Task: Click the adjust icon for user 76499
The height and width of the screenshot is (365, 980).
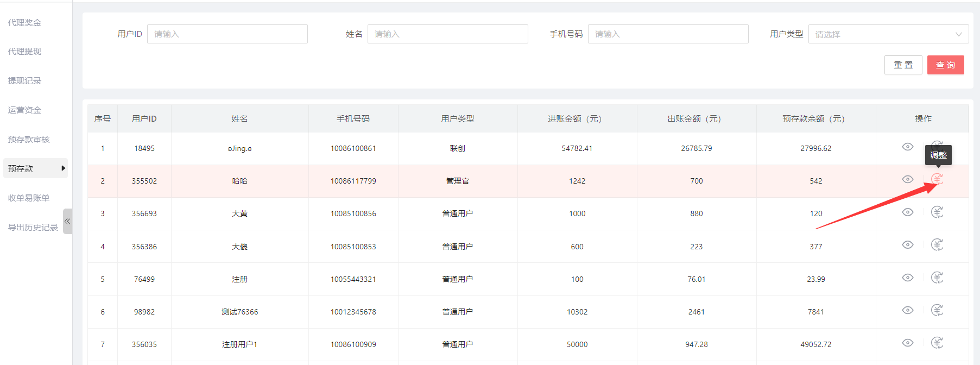Action: click(x=937, y=278)
